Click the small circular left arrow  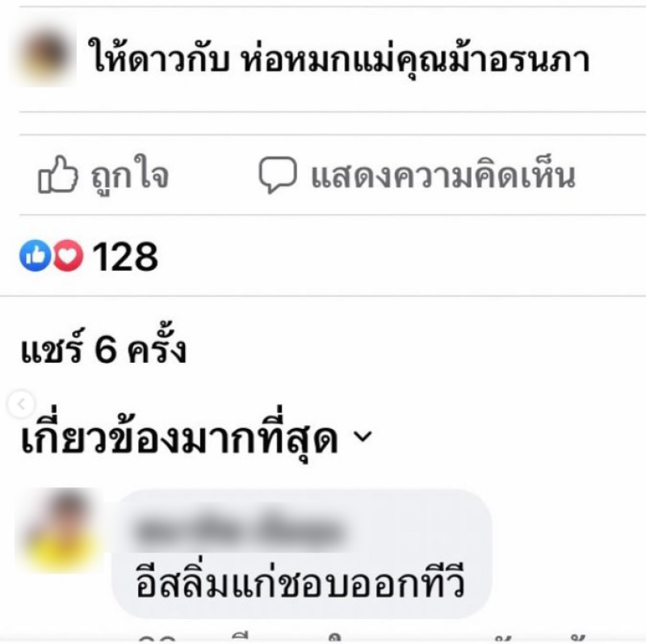[21, 404]
